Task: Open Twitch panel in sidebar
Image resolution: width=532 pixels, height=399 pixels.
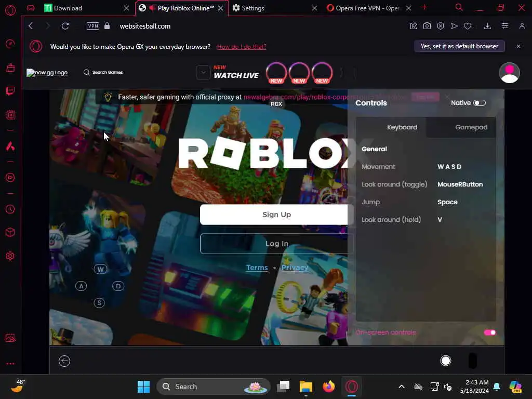Action: click(10, 91)
